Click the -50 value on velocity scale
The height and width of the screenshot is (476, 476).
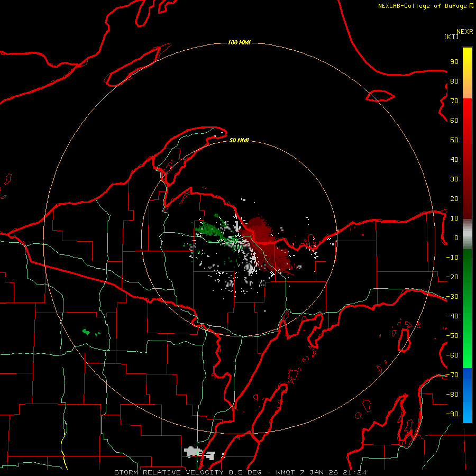pos(452,336)
